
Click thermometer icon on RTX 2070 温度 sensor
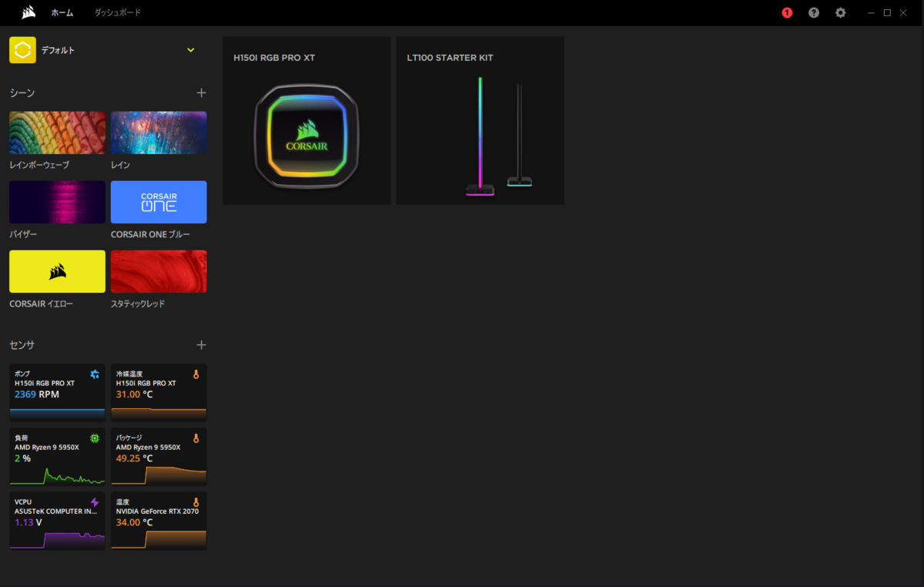[196, 502]
